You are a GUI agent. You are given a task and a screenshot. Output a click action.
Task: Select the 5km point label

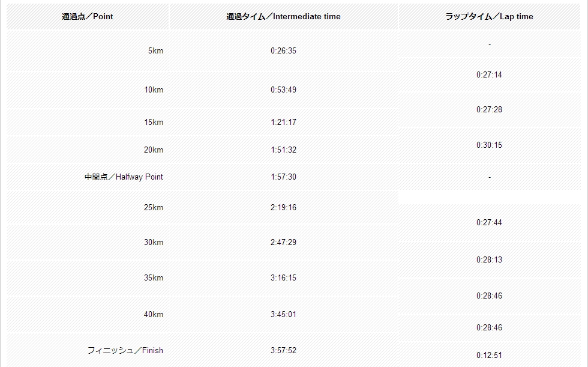(x=155, y=51)
